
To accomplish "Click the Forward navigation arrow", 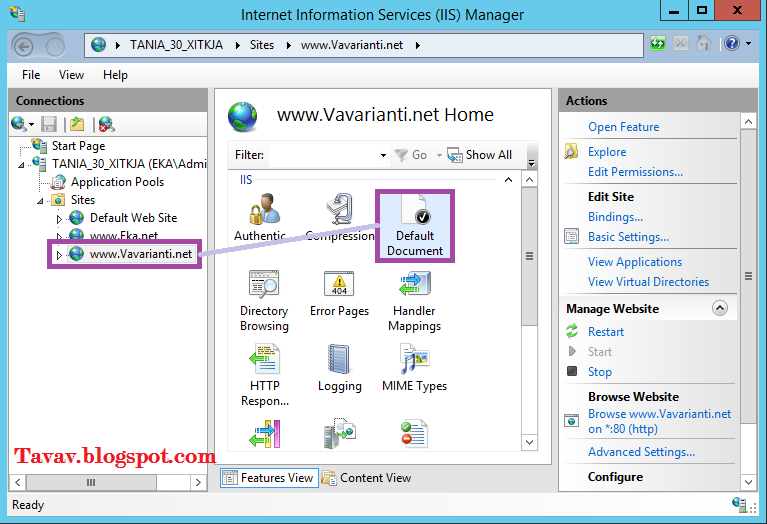I will tap(55, 46).
